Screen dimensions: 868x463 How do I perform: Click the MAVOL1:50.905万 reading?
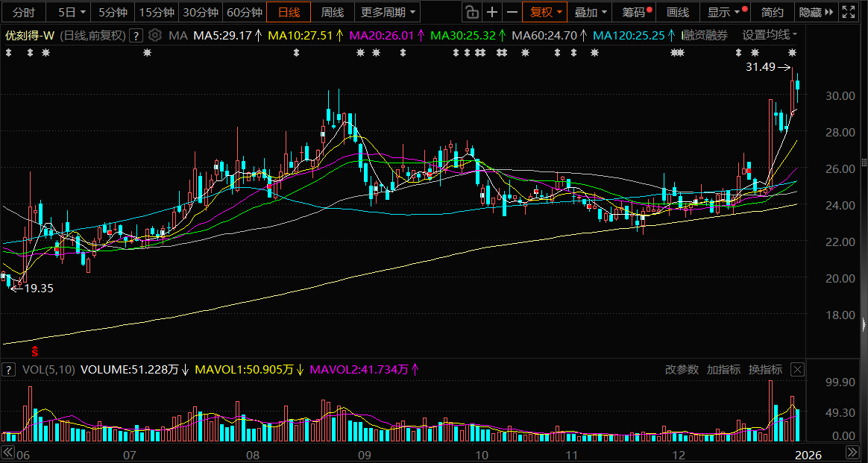point(244,370)
